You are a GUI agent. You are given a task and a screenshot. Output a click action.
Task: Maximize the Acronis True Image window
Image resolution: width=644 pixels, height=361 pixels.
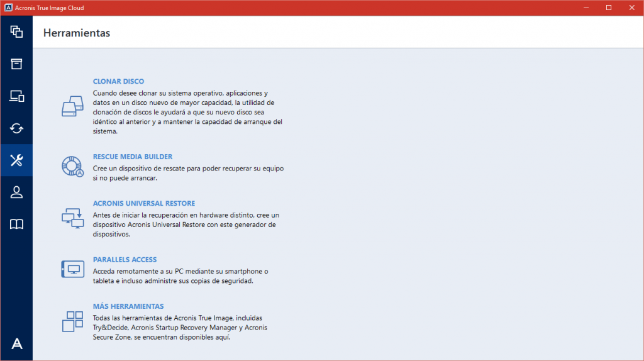pyautogui.click(x=609, y=8)
